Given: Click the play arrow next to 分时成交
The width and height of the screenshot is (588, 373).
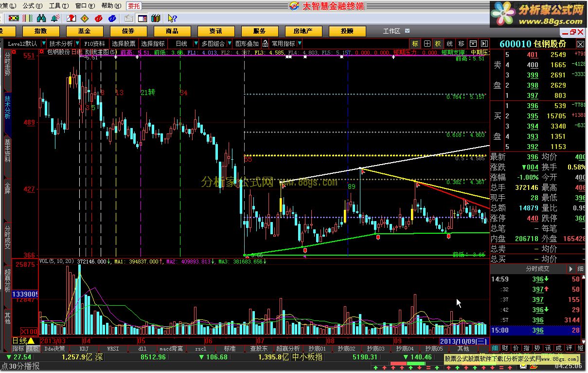Looking at the screenshot, I should pos(570,269).
